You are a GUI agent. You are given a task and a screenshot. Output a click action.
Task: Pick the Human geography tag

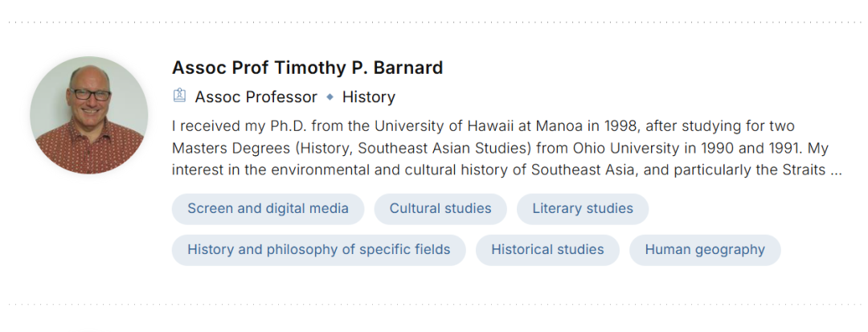(x=705, y=250)
